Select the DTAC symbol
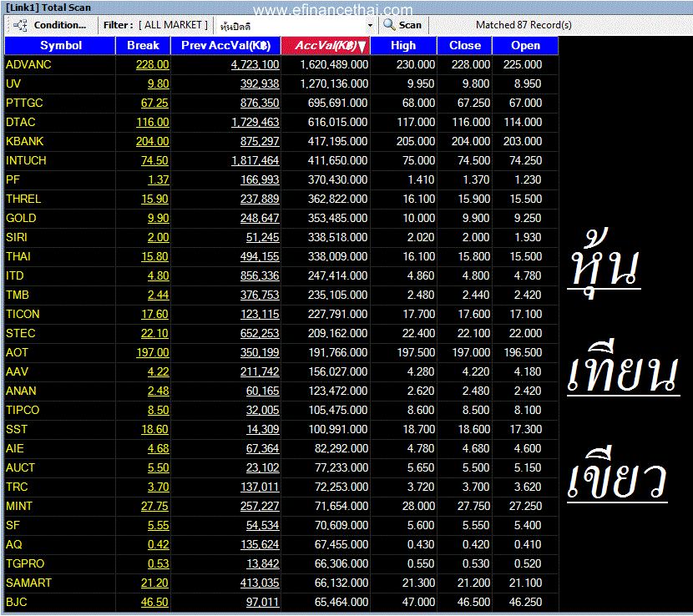Screen dimensions: 693x616 [x=21, y=123]
